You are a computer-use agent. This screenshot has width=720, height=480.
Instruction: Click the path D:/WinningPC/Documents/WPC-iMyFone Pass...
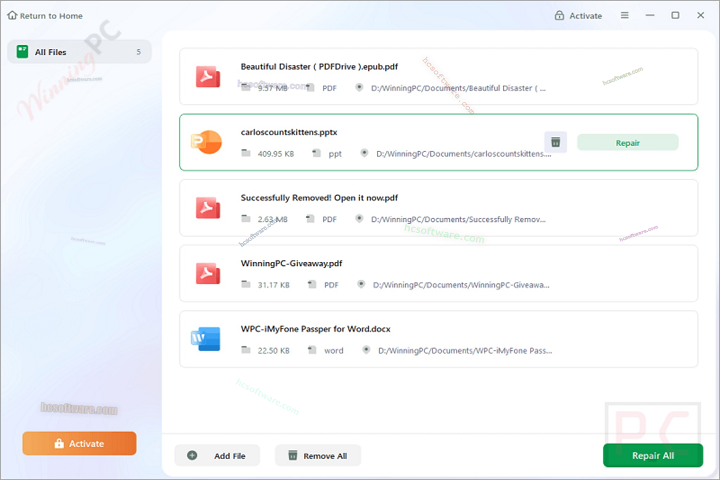pos(465,351)
